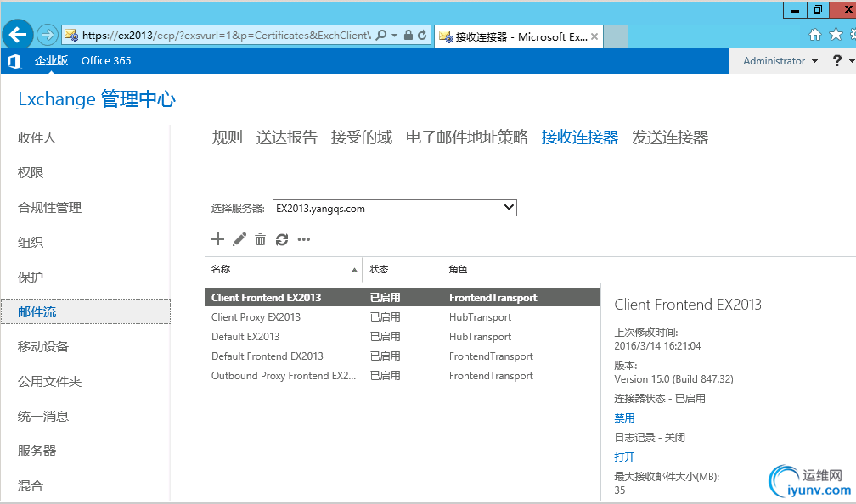Switch to the 企业版 tab
The height and width of the screenshot is (504, 856).
[x=51, y=60]
